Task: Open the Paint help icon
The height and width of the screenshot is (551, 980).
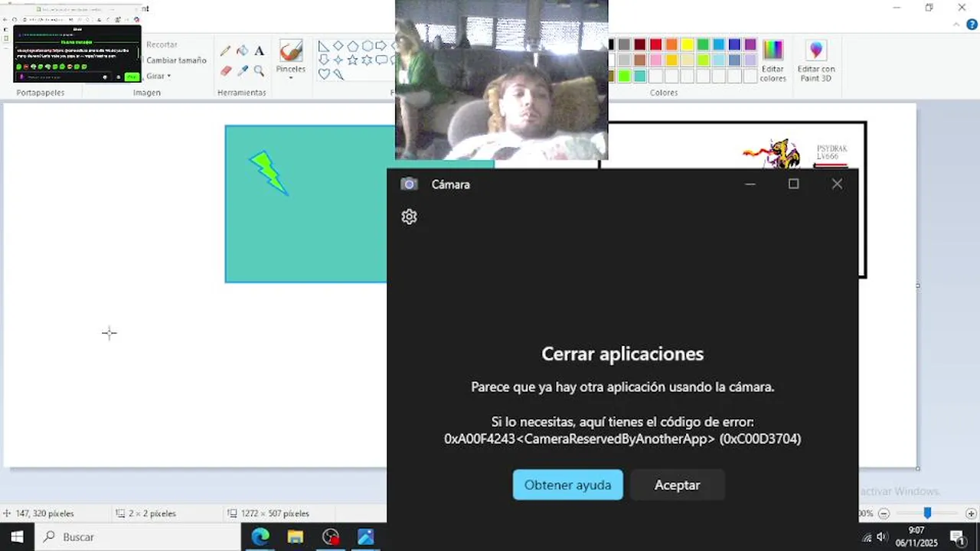Action: coord(972,24)
